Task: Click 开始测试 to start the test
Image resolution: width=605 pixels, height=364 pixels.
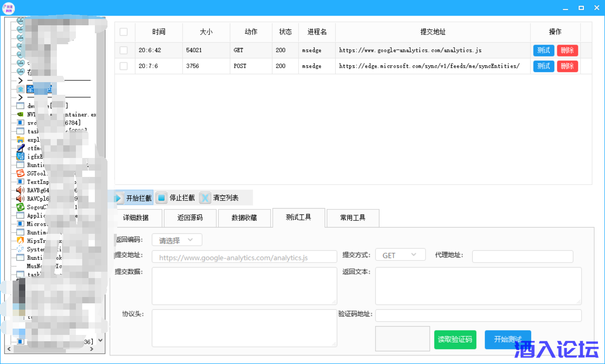Action: [x=508, y=340]
